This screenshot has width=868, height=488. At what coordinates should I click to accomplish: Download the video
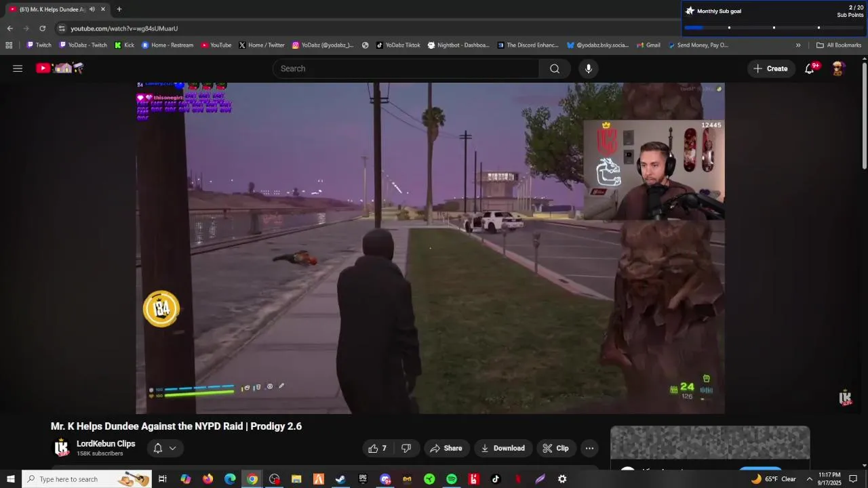pyautogui.click(x=503, y=448)
